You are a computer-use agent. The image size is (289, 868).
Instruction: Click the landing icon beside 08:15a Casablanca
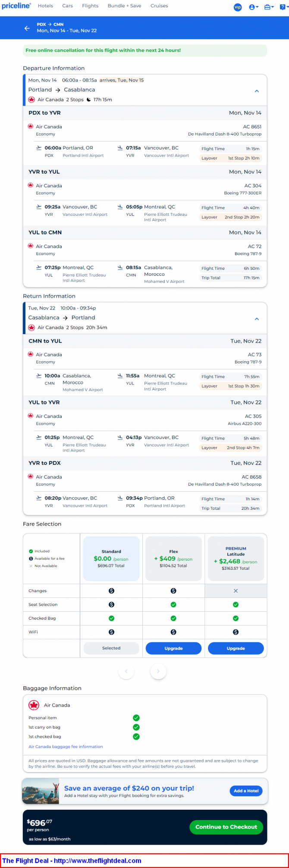(120, 268)
